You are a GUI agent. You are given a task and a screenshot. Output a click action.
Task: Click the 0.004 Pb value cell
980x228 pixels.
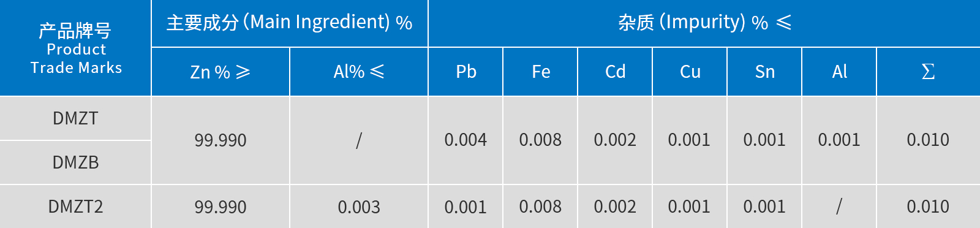(x=466, y=140)
